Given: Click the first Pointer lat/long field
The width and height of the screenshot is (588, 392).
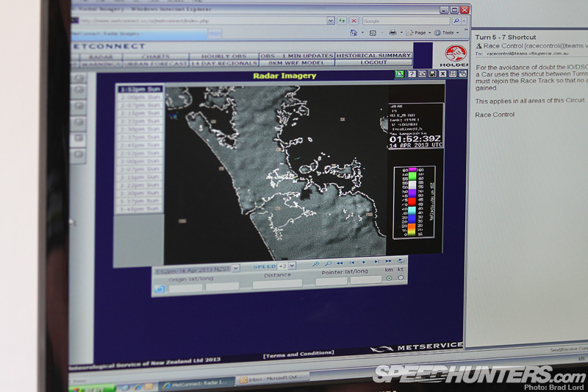Looking at the screenshot, I should tap(331, 282).
